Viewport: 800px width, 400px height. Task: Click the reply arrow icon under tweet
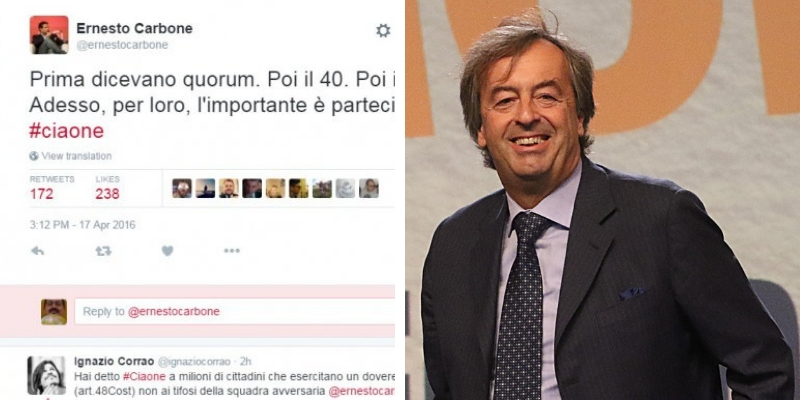[x=37, y=251]
